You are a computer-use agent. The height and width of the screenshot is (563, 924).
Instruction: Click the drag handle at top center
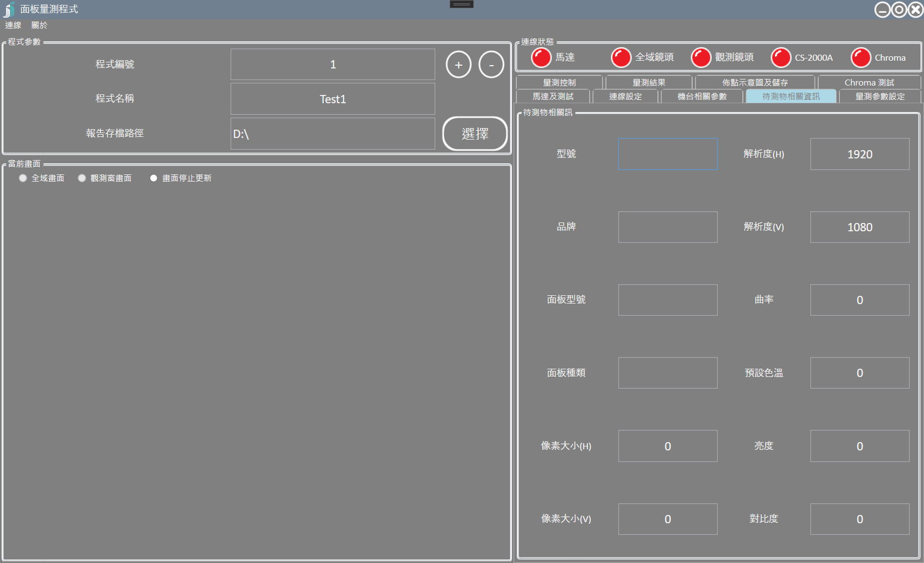(x=462, y=4)
